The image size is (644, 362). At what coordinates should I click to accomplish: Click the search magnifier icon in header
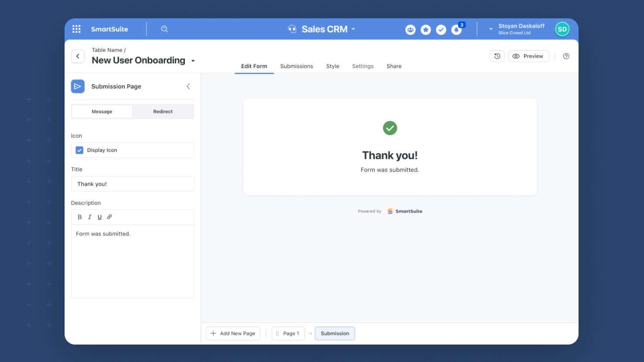click(164, 29)
